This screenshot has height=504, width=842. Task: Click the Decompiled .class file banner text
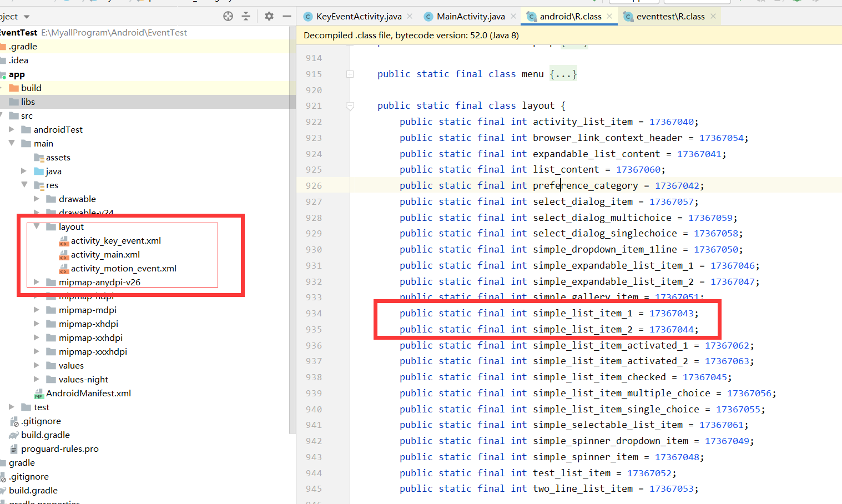411,36
